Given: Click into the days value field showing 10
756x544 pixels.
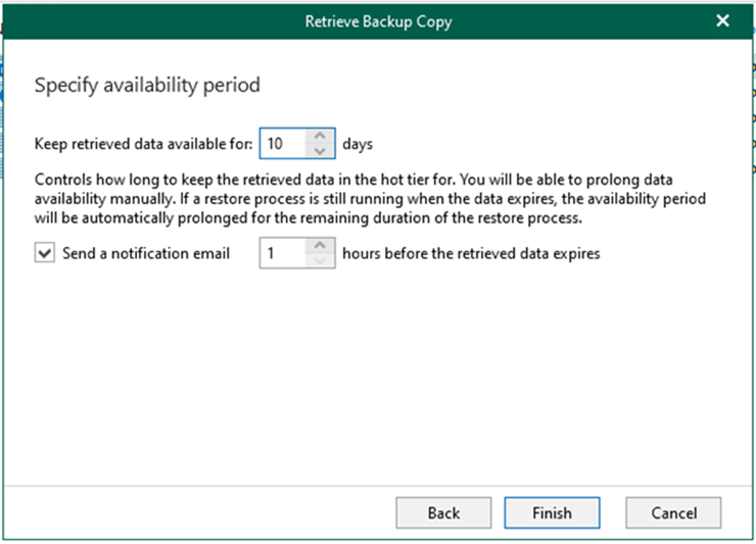Looking at the screenshot, I should [284, 143].
